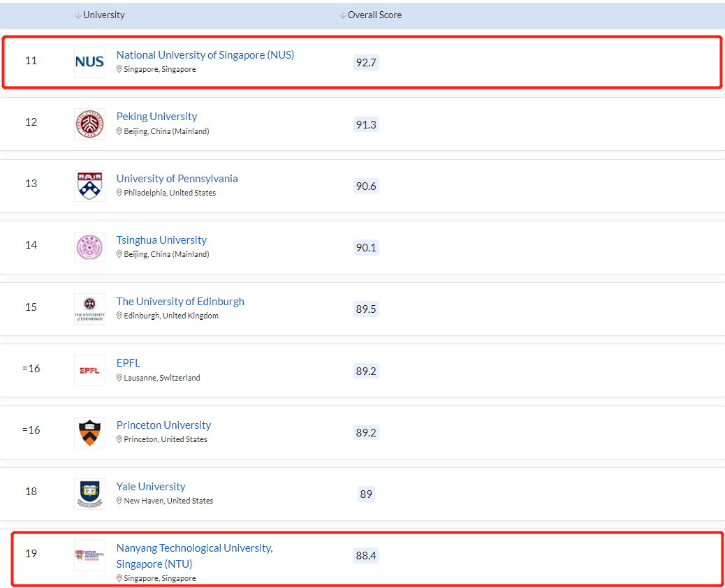Select rank number 11
This screenshot has width=725, height=588.
[x=31, y=61]
